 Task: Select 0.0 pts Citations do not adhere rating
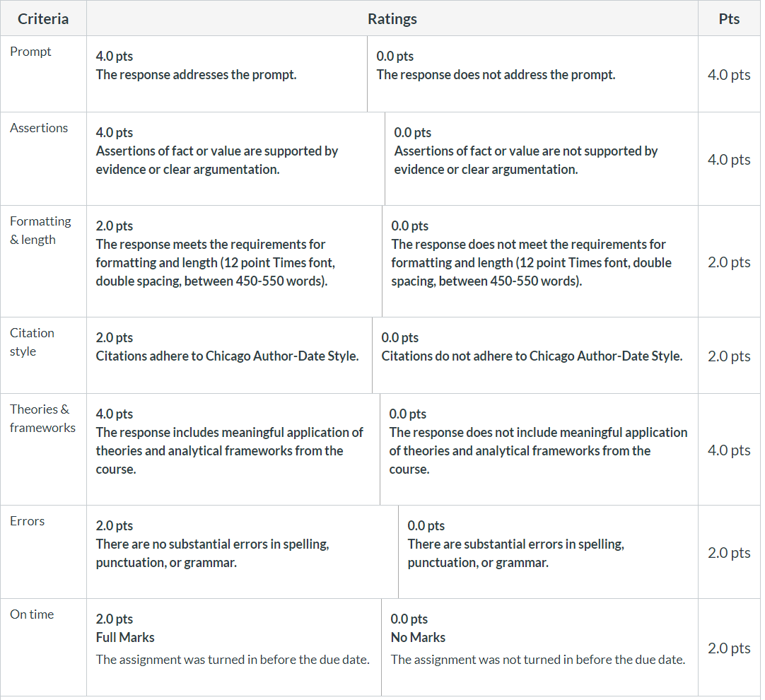[535, 355]
